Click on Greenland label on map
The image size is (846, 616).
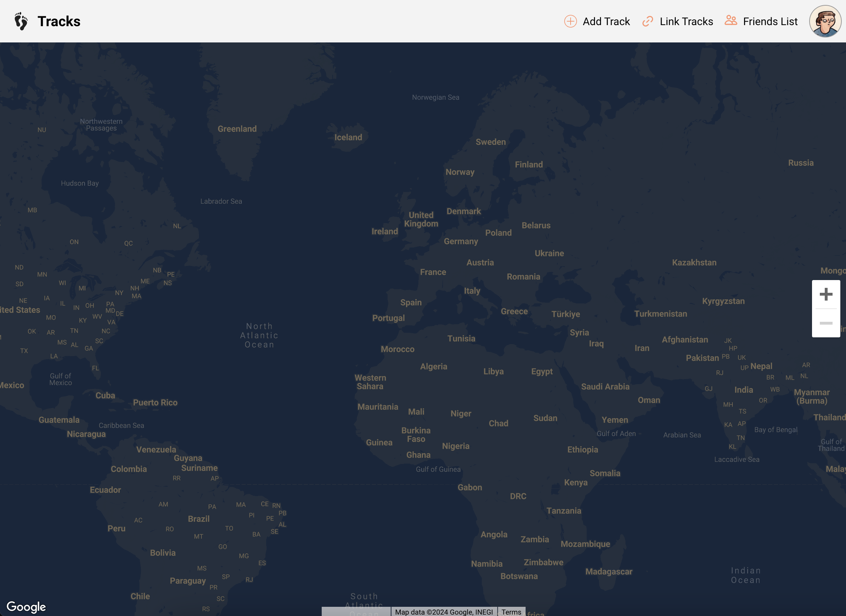click(237, 129)
